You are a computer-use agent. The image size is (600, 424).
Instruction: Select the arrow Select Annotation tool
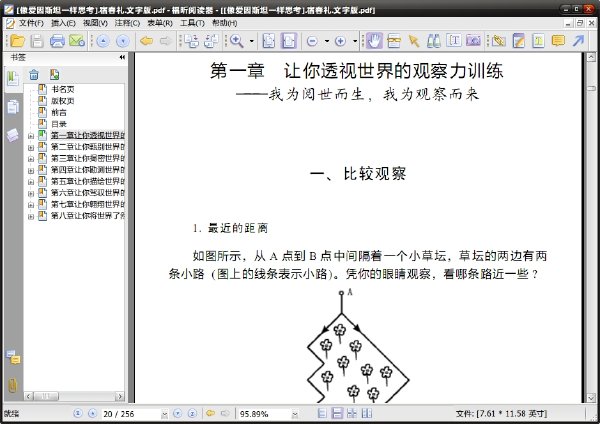click(x=414, y=41)
